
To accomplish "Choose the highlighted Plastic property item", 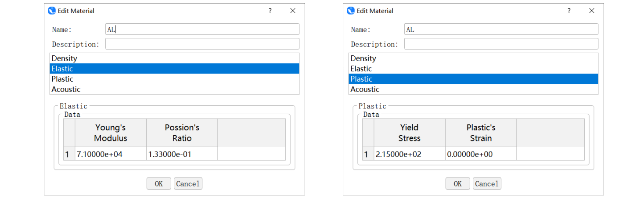I will click(361, 79).
